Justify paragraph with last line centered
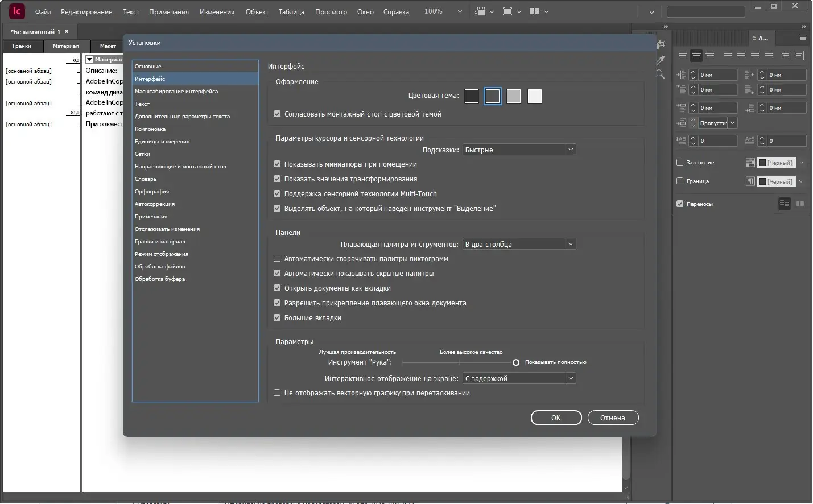813x504 pixels. tap(741, 56)
